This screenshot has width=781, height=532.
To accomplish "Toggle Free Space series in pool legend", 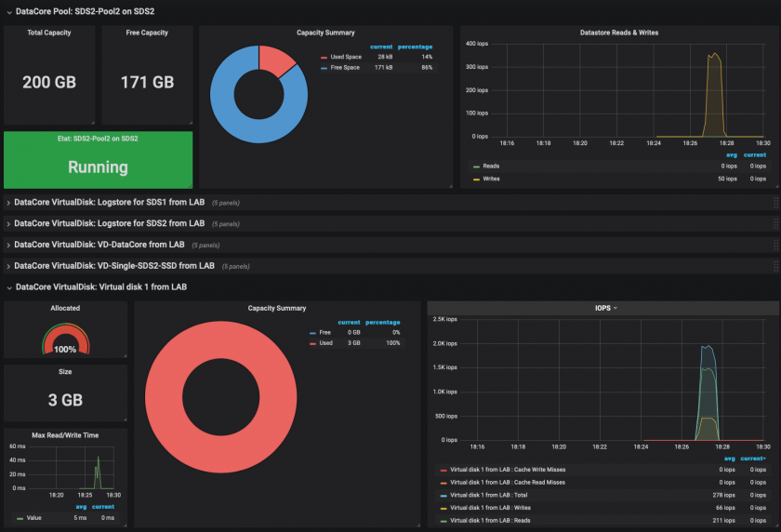I will coord(345,67).
